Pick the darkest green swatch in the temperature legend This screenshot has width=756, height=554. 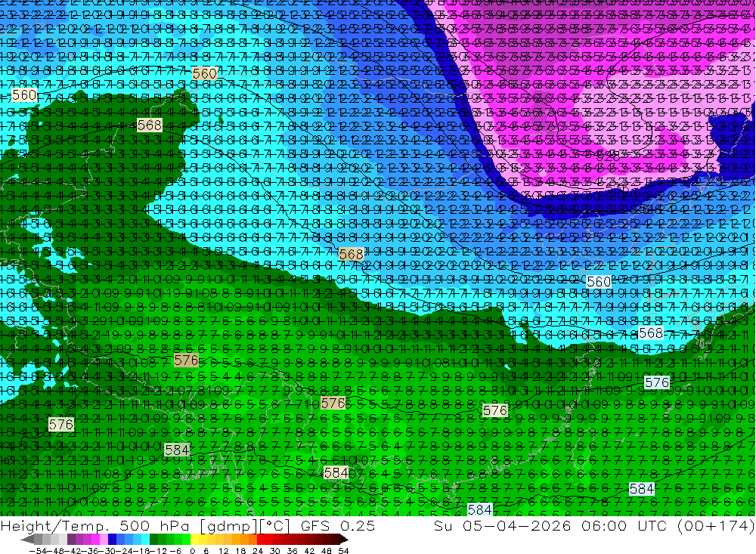(x=153, y=540)
